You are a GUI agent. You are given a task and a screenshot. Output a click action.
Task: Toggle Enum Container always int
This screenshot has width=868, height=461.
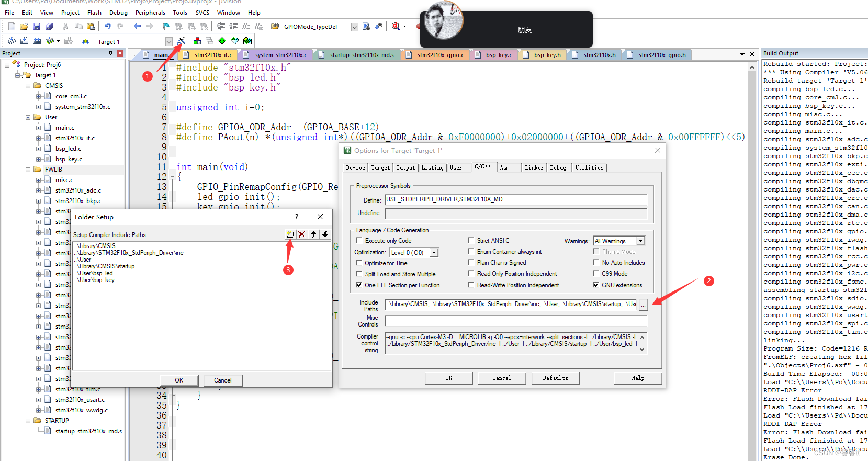[471, 252]
